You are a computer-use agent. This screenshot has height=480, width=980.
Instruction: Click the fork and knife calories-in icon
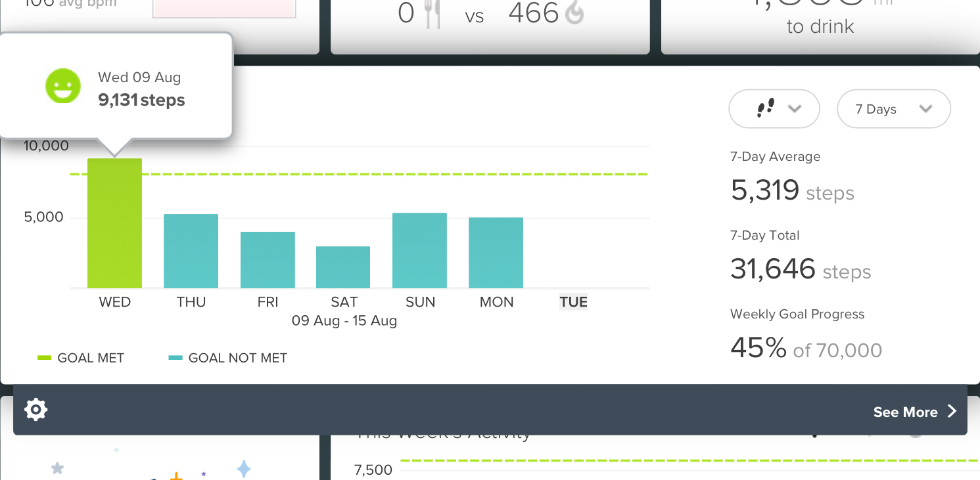[x=432, y=13]
